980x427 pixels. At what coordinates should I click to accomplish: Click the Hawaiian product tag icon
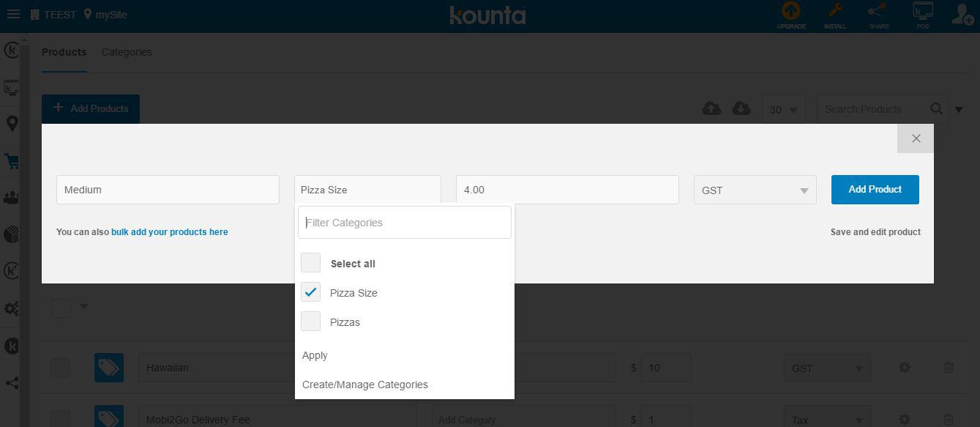tap(109, 368)
